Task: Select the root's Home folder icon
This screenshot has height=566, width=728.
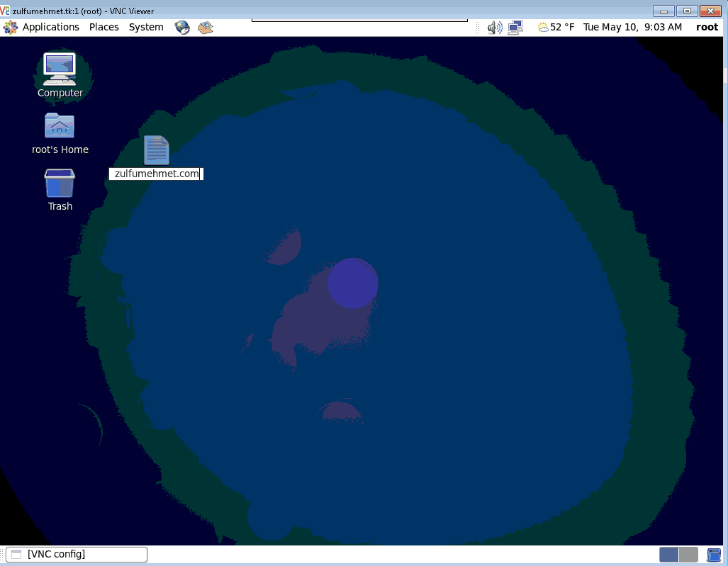Action: coord(60,126)
